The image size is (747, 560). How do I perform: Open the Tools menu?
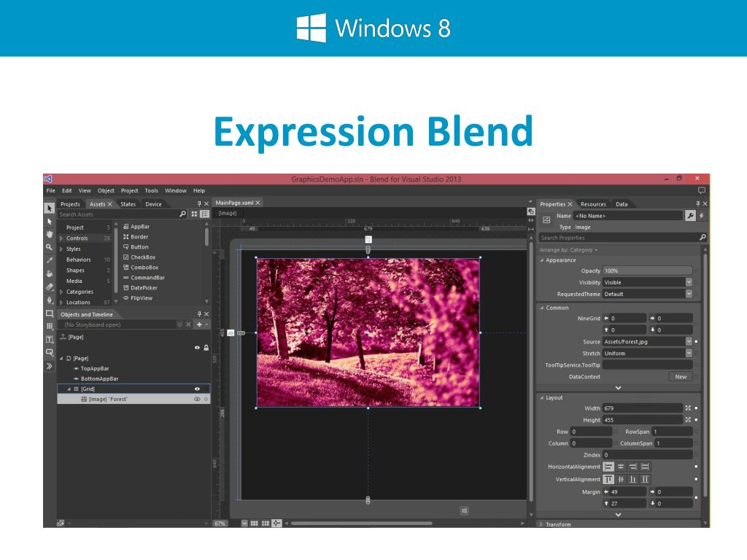[x=152, y=190]
